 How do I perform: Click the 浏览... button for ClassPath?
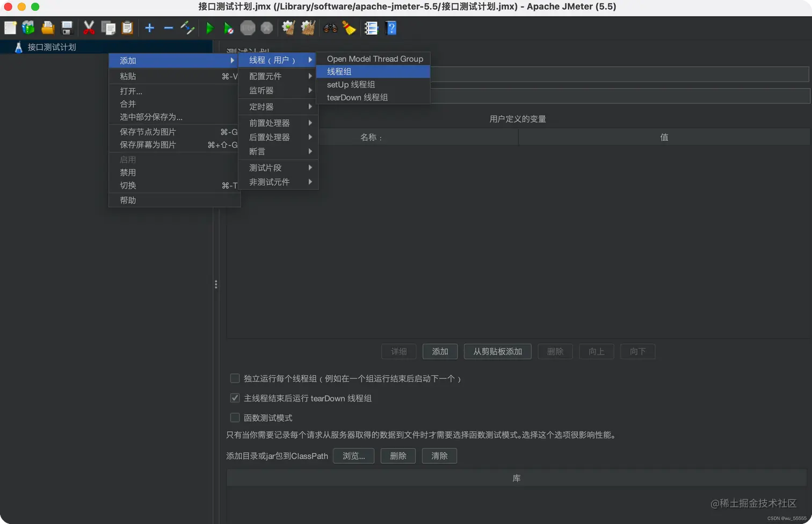353,456
